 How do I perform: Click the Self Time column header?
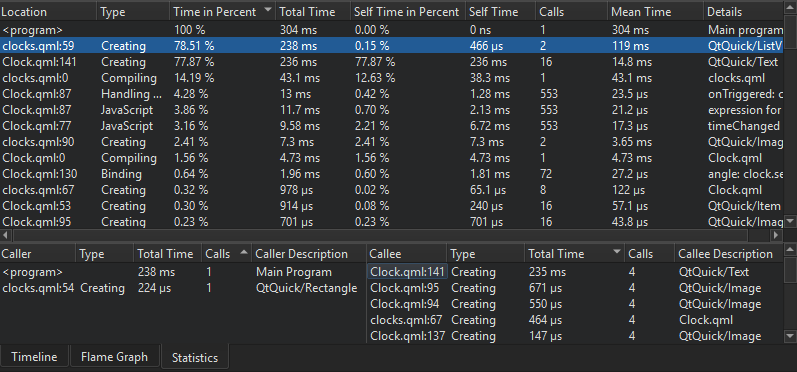point(500,12)
